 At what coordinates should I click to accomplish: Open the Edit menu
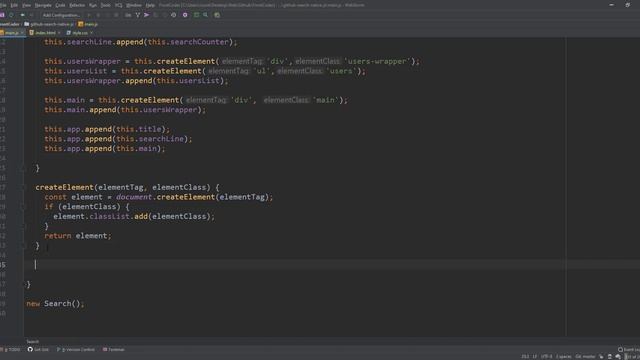[14, 5]
